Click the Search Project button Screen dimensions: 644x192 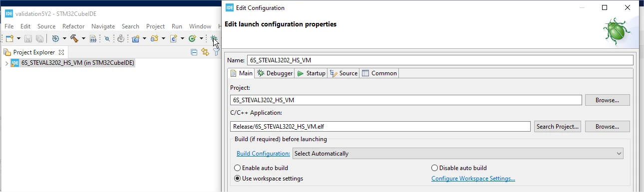click(x=557, y=126)
